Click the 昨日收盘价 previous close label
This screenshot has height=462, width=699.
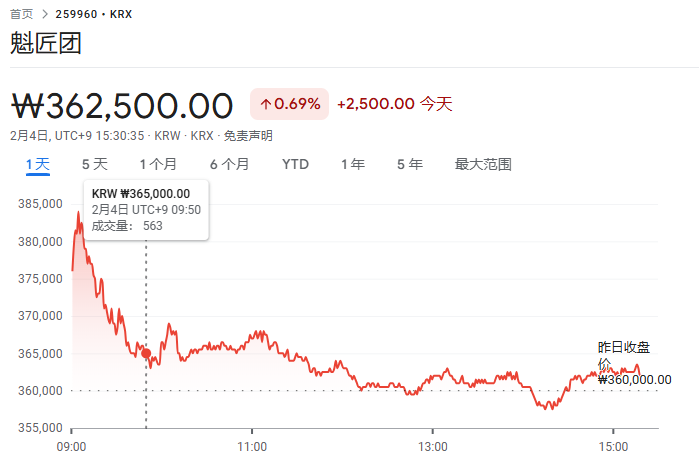pyautogui.click(x=624, y=355)
